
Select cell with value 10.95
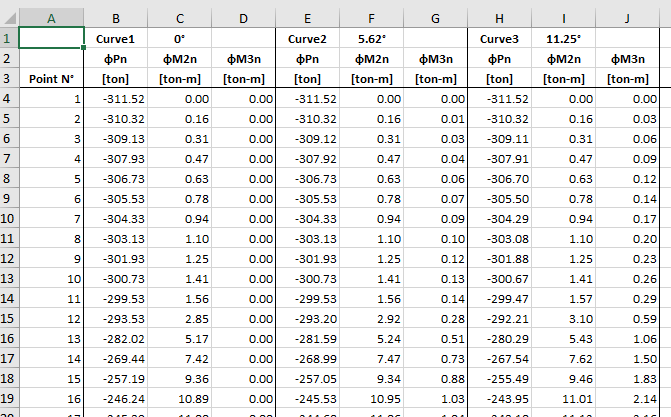click(x=371, y=399)
